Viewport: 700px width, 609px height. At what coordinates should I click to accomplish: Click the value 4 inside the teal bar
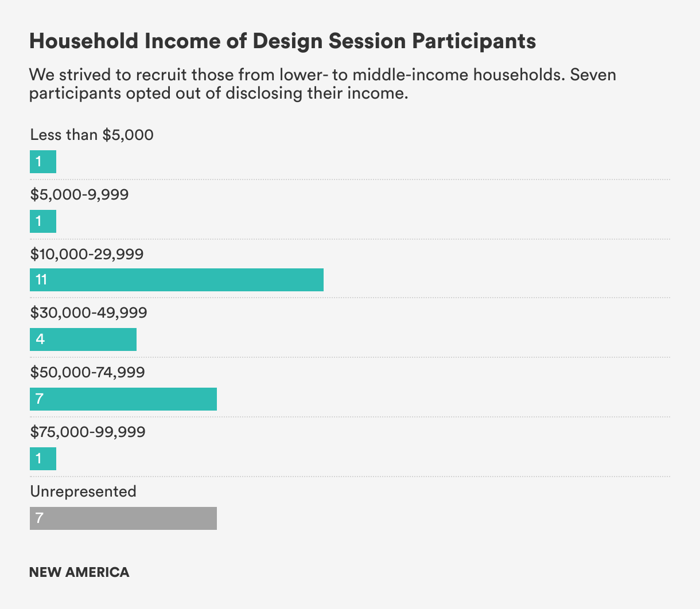point(40,339)
